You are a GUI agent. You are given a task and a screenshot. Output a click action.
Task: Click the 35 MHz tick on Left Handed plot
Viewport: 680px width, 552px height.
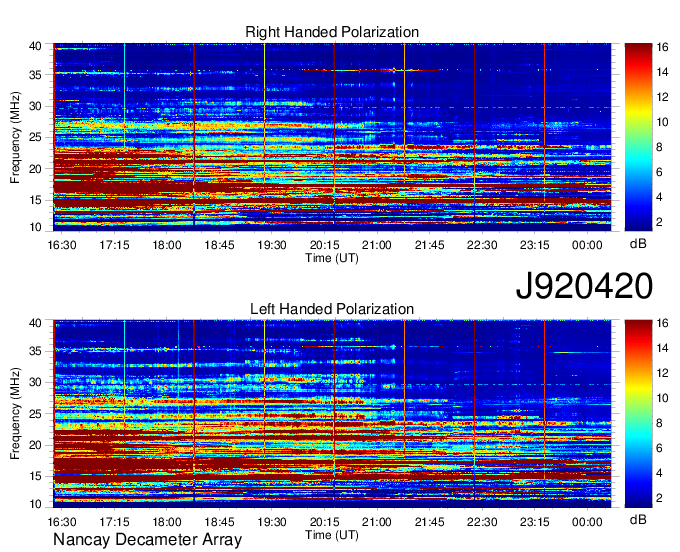coord(35,352)
